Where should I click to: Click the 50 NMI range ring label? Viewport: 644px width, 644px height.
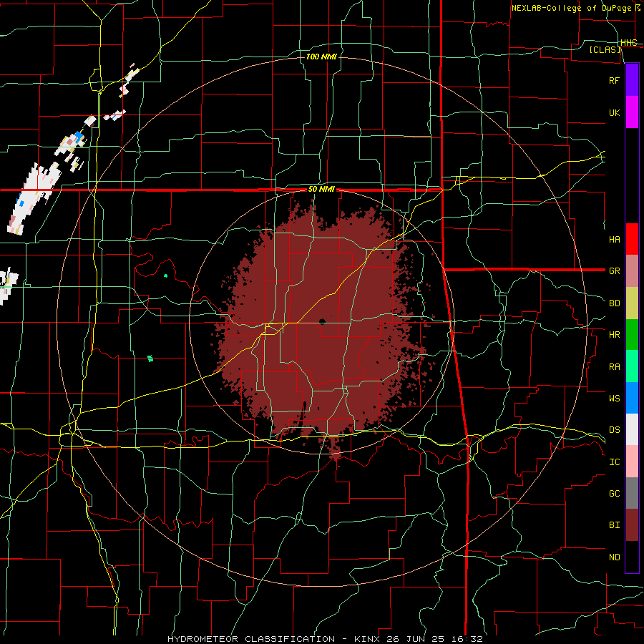click(321, 190)
